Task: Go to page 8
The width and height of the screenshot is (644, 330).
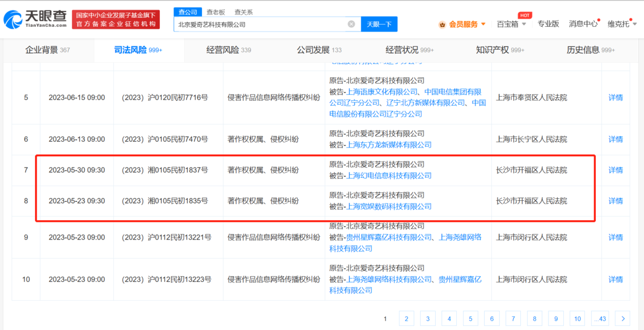Action: pyautogui.click(x=534, y=318)
